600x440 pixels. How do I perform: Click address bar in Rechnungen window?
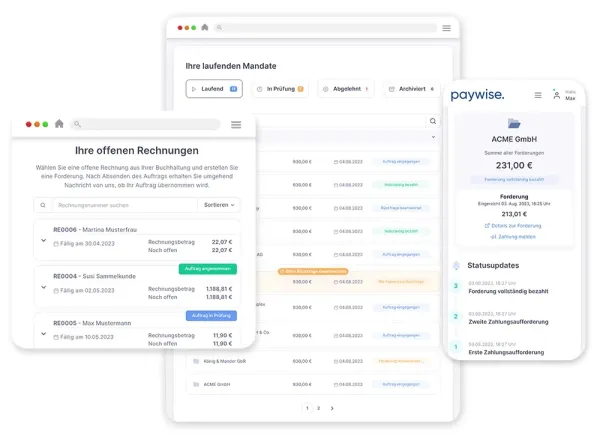(145, 124)
